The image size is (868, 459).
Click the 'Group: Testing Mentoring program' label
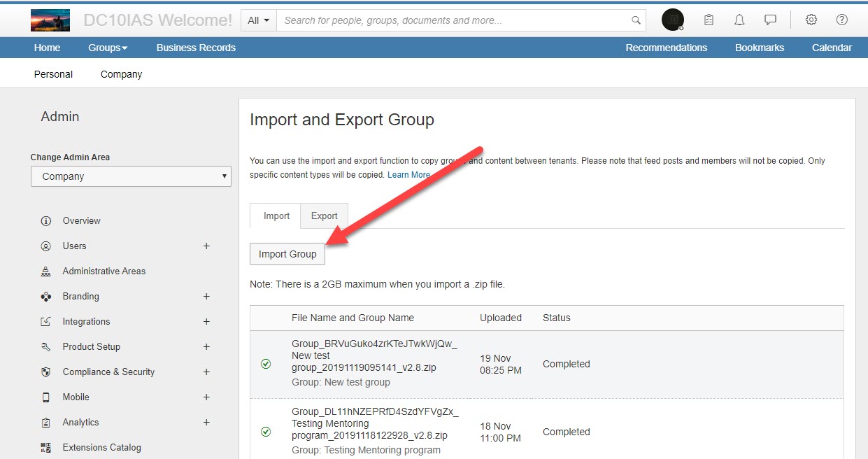pyautogui.click(x=366, y=451)
